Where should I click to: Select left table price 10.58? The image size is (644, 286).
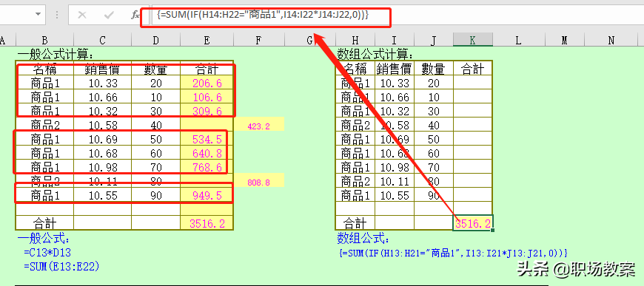tap(102, 125)
